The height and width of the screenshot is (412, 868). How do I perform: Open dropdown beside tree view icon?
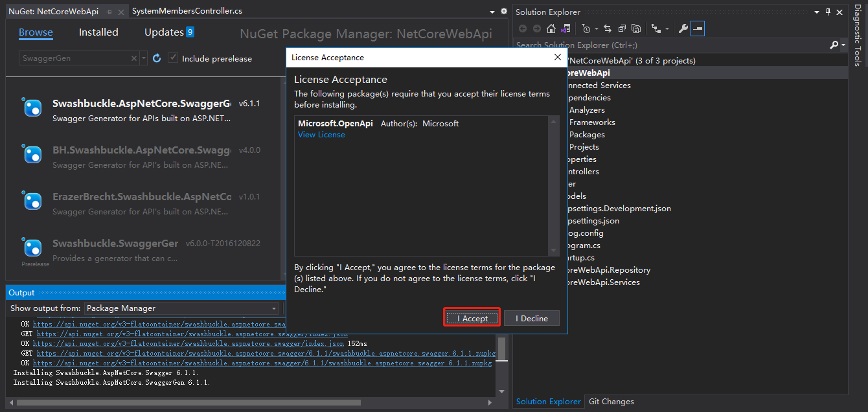pyautogui.click(x=667, y=29)
